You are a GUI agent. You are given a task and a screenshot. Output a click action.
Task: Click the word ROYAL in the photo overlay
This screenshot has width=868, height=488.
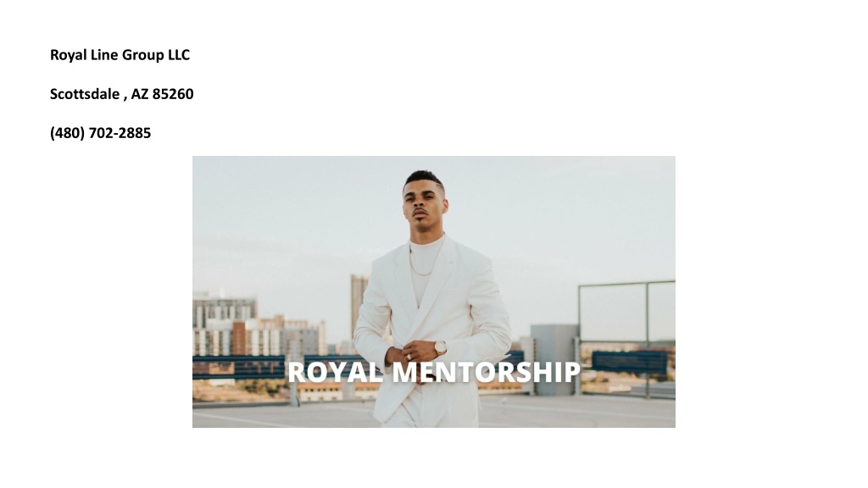[x=335, y=372]
